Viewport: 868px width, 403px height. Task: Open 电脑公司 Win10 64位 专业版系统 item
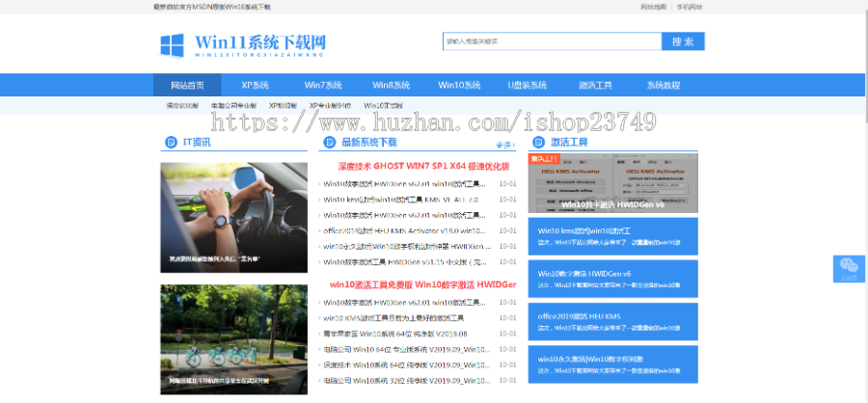407,349
